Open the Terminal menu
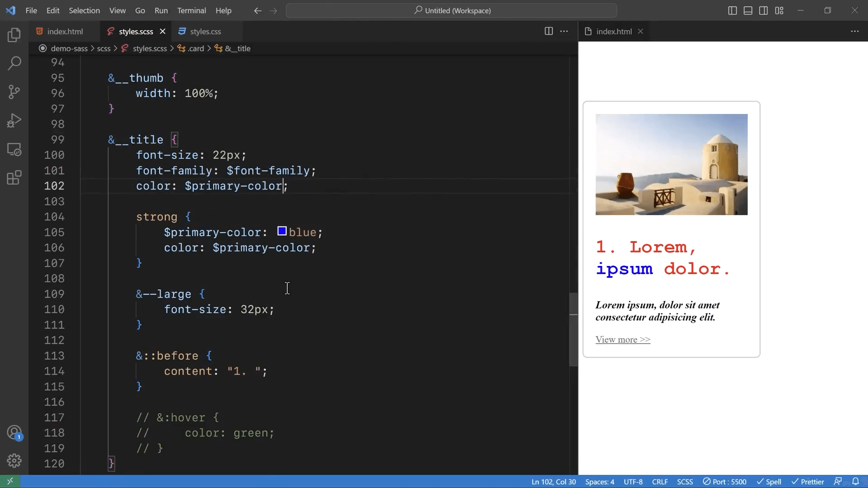The height and width of the screenshot is (488, 868). tap(191, 10)
